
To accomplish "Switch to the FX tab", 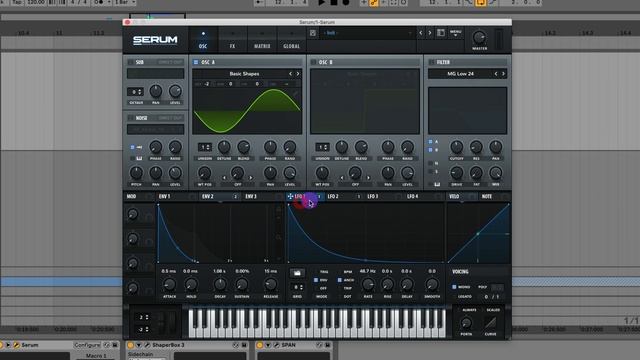I will 232,40.
